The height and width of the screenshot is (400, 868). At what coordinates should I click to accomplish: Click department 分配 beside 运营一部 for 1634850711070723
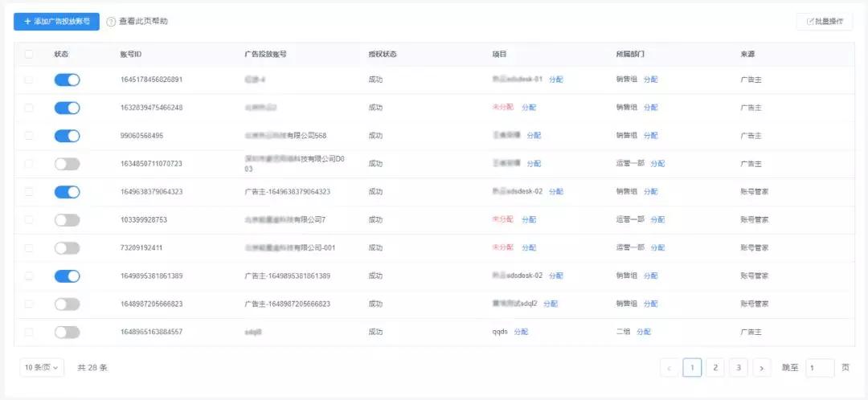pos(657,164)
